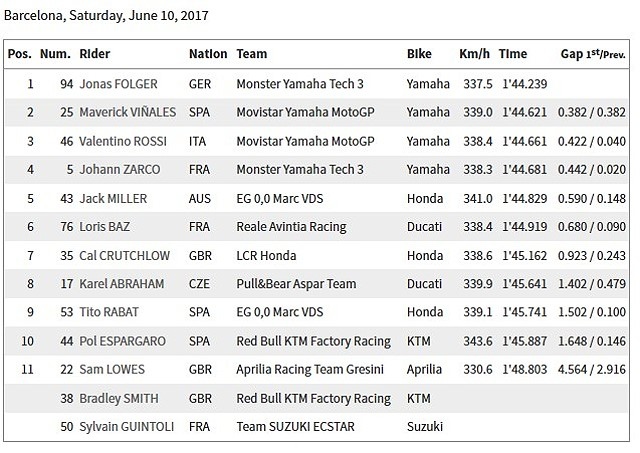The image size is (640, 453).
Task: Click the Time column header
Action: pyautogui.click(x=513, y=54)
